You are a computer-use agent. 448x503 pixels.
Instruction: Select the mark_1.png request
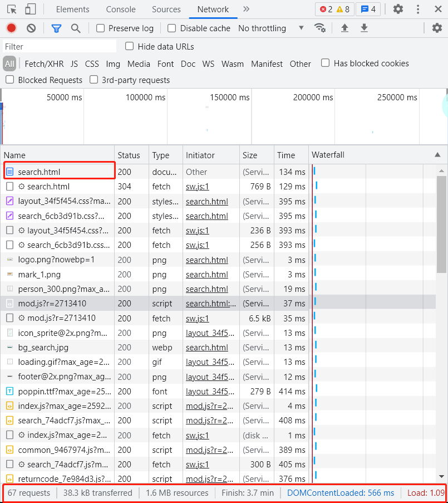218,275
